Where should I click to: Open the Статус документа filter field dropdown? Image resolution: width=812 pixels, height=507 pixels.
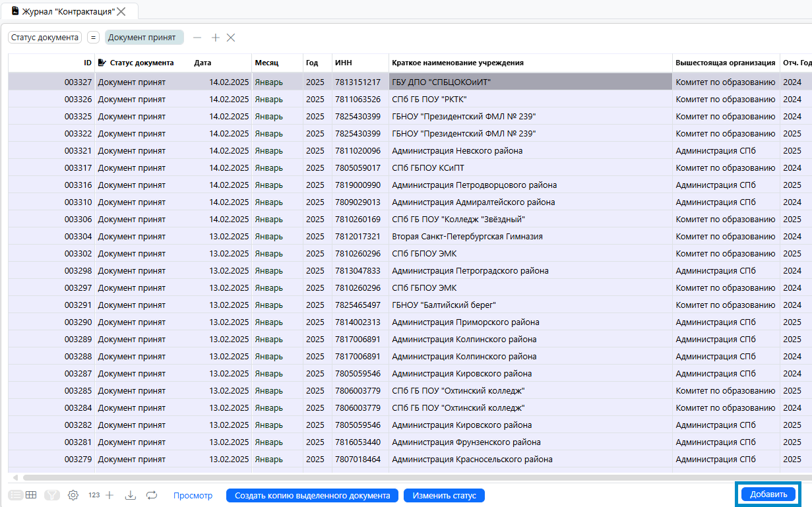[45, 38]
